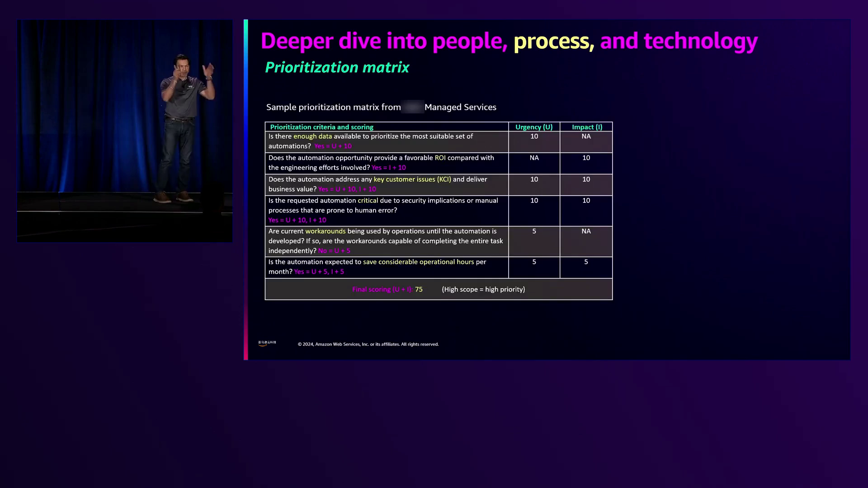The width and height of the screenshot is (868, 488).
Task: Click 'Urgency (U)' column header
Action: coord(534,127)
